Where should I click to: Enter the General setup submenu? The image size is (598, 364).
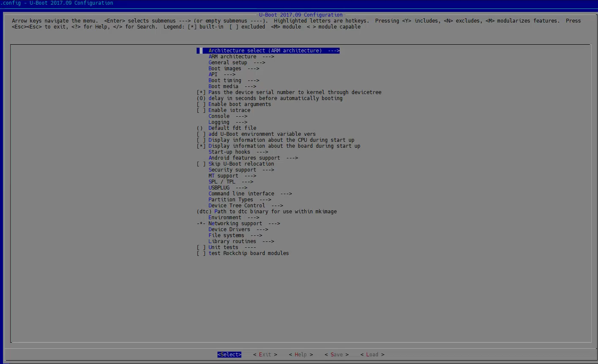[237, 63]
